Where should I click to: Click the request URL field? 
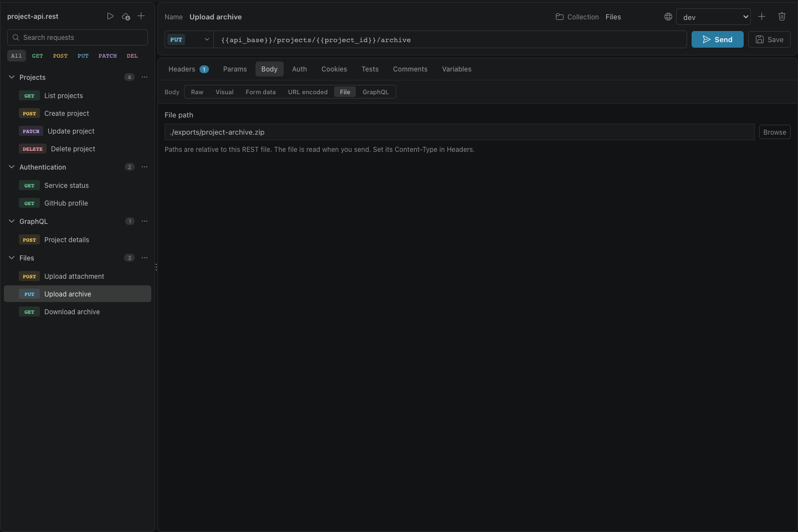(x=450, y=39)
